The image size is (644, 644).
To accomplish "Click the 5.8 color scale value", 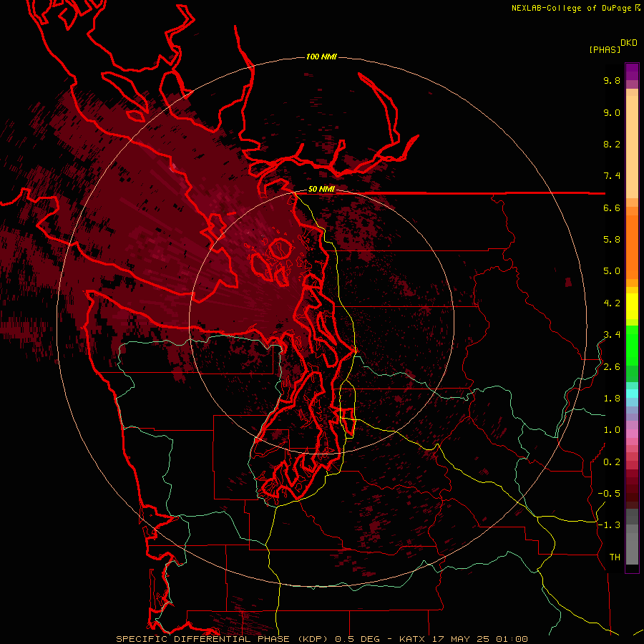I will point(612,240).
